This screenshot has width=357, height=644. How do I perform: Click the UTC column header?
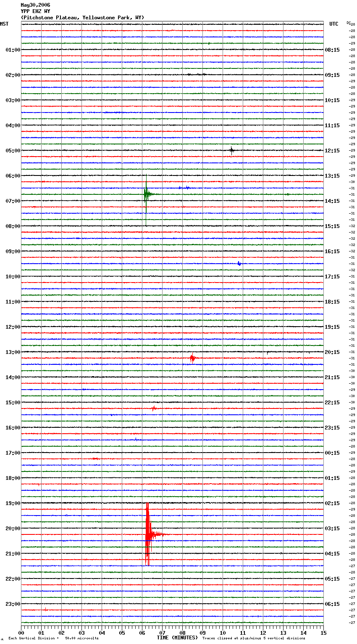pos(334,24)
